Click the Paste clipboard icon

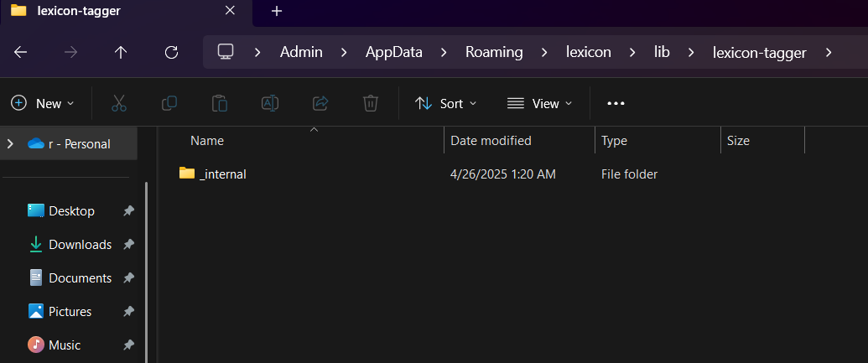(x=219, y=103)
